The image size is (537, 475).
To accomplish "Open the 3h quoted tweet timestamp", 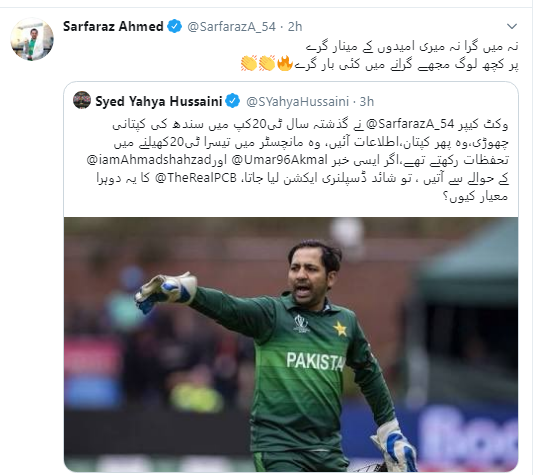I will [367, 101].
